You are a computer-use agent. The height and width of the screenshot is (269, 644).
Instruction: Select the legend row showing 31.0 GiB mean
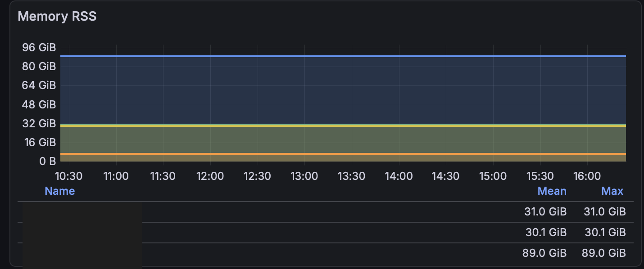coord(315,211)
